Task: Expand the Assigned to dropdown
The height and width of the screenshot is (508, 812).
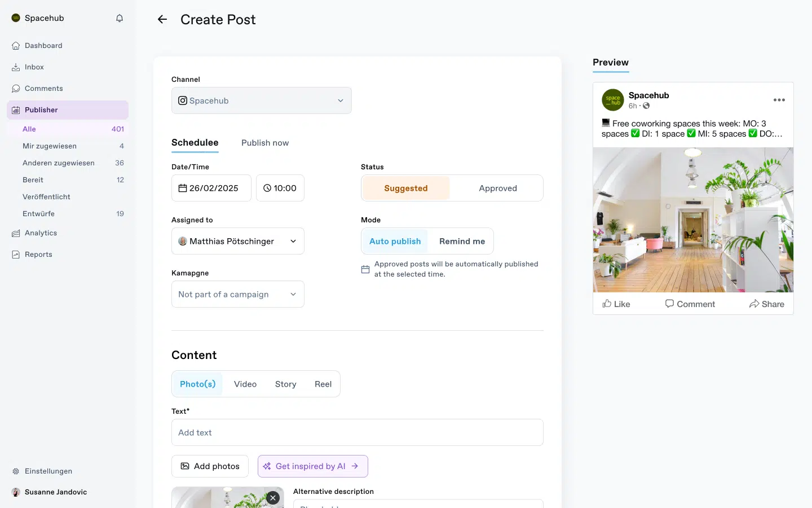Action: (x=293, y=241)
